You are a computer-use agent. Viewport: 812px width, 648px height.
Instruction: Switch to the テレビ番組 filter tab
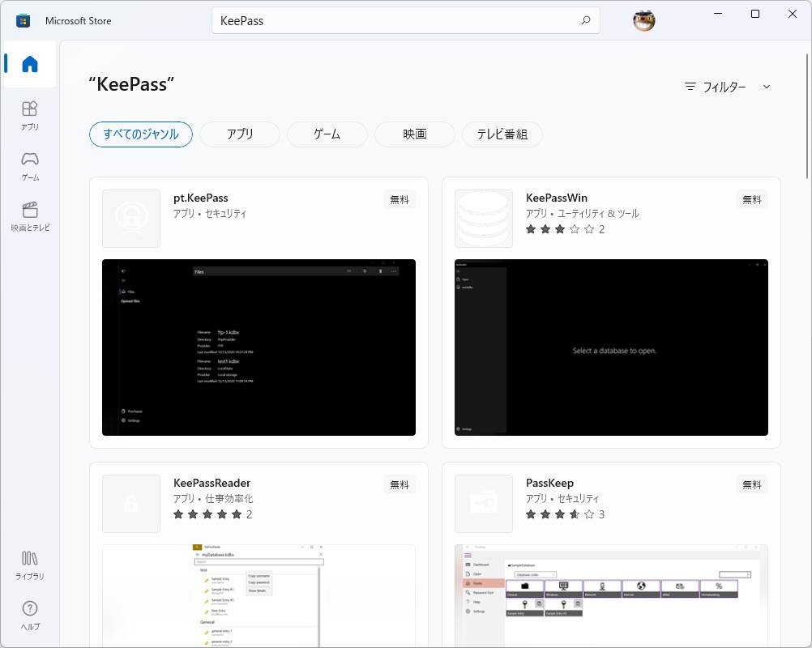point(503,134)
